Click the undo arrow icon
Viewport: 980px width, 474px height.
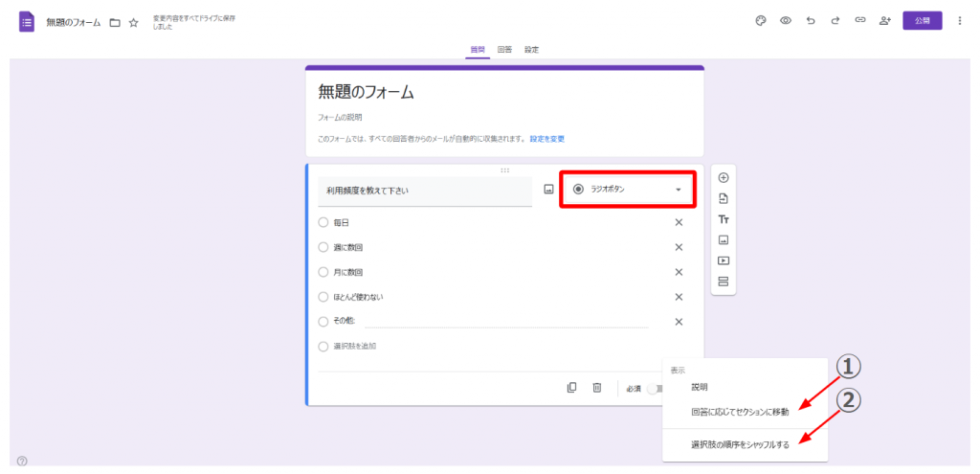pyautogui.click(x=811, y=20)
